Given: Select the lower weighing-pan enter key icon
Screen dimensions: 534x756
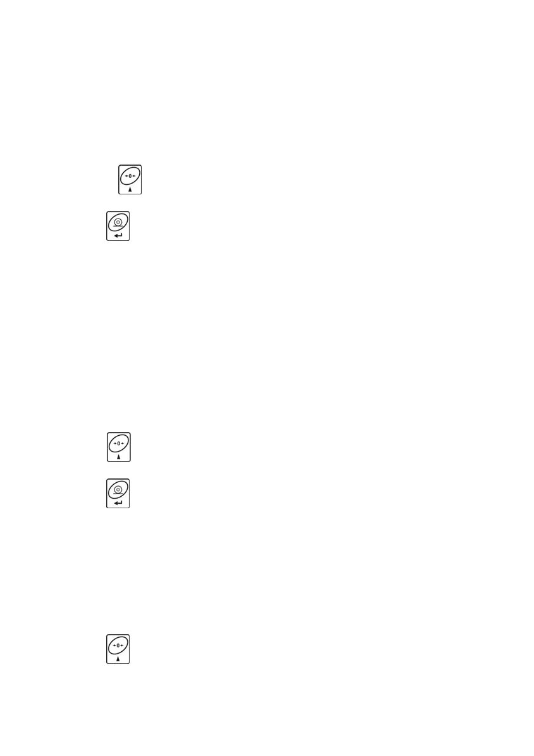Looking at the screenshot, I should coord(118,493).
